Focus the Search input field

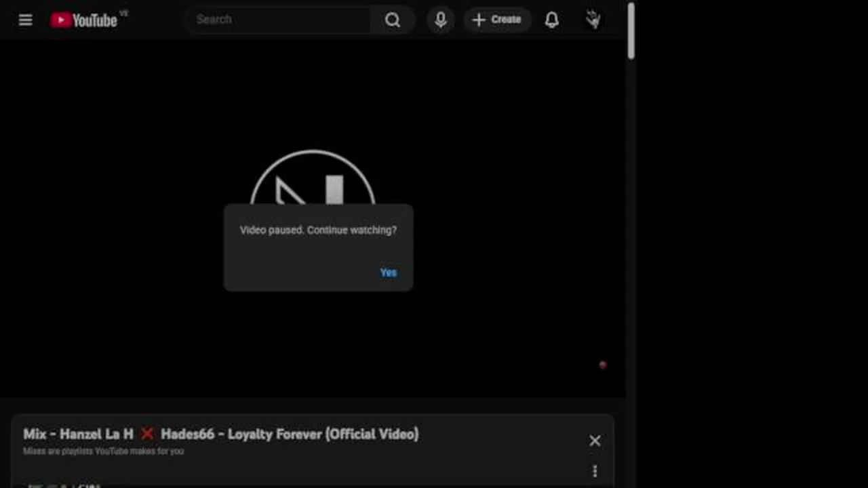(x=279, y=20)
